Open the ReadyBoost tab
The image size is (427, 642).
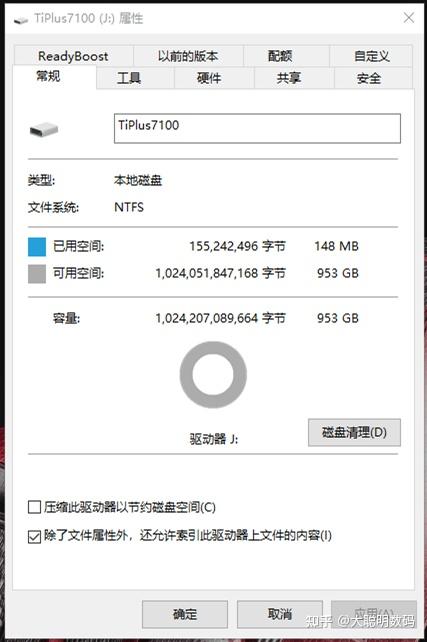point(73,56)
